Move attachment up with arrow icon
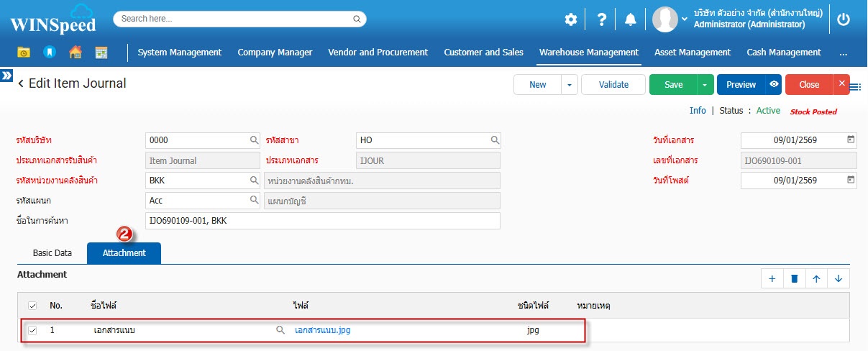The height and width of the screenshot is (351, 868). coord(816,279)
